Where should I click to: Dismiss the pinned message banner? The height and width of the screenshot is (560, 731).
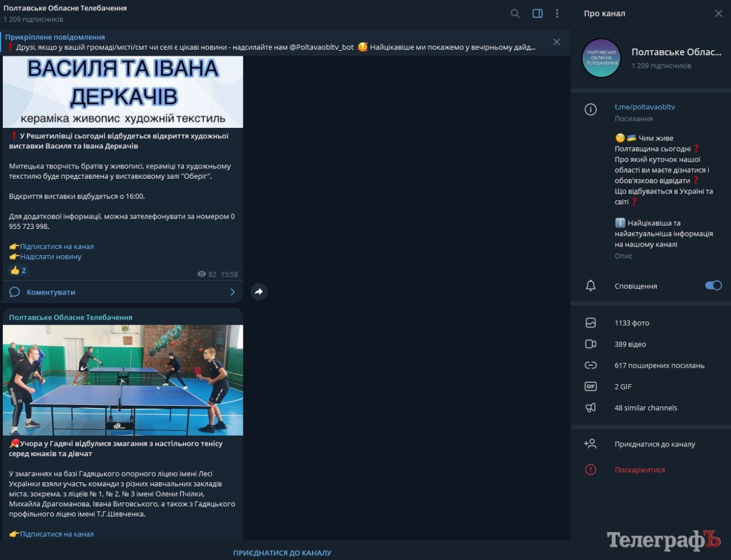point(556,42)
